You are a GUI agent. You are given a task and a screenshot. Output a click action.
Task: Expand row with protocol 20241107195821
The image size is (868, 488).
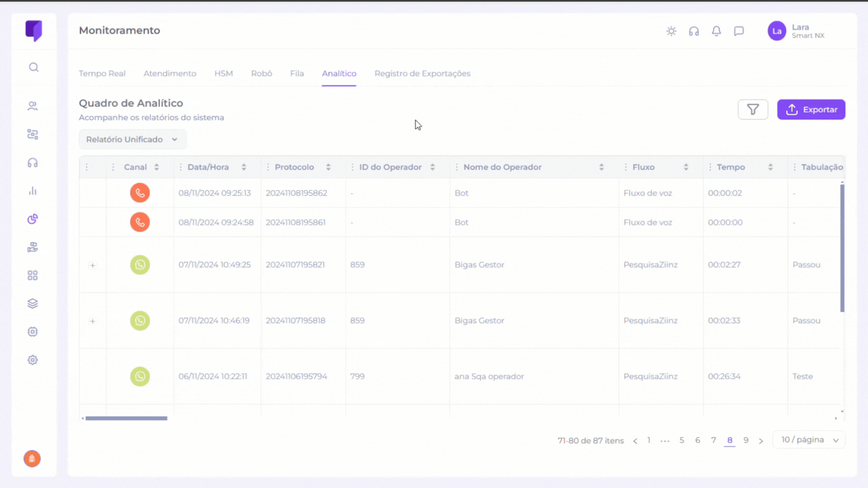[x=93, y=265]
